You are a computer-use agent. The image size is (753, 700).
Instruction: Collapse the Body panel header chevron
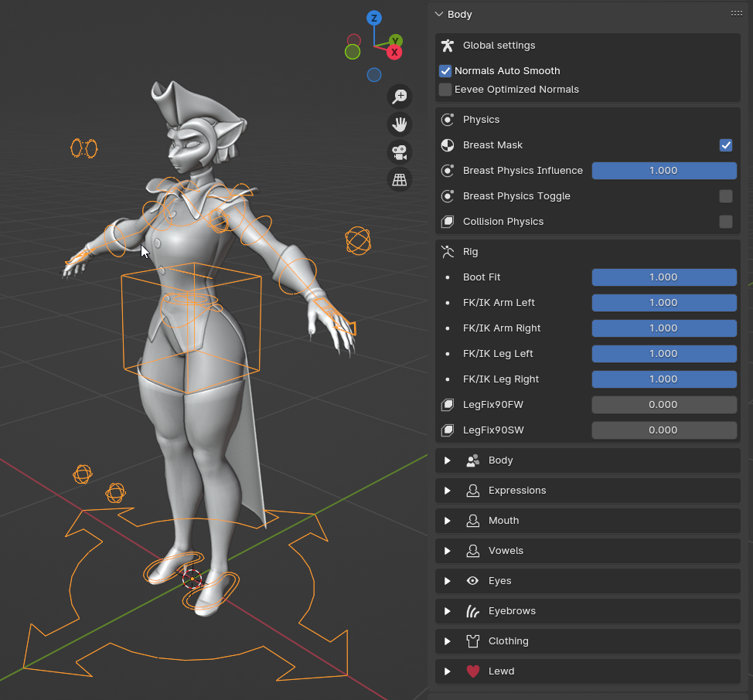[x=438, y=15]
